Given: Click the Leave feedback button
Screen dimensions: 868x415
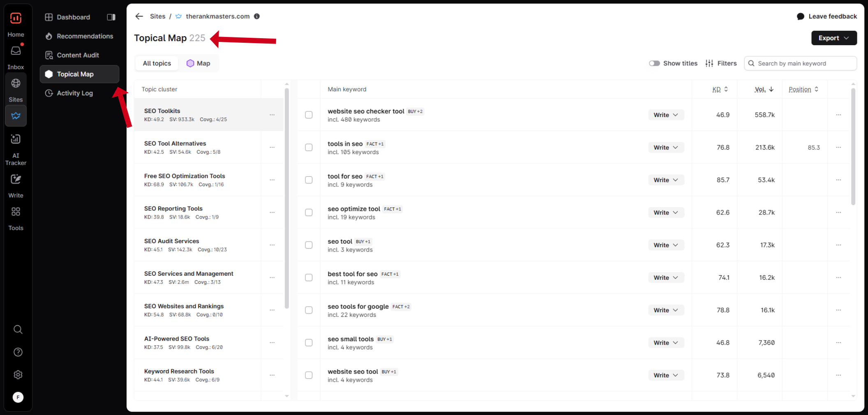Looking at the screenshot, I should [x=827, y=16].
